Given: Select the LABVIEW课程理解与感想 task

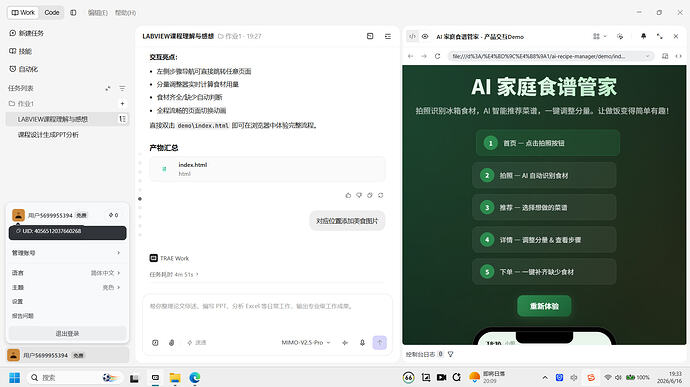Looking at the screenshot, I should [x=67, y=119].
